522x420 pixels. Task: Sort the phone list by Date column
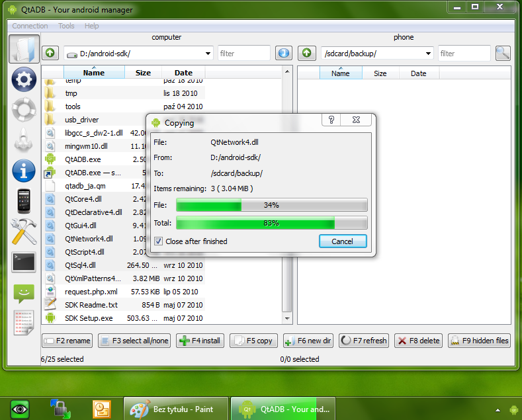419,73
